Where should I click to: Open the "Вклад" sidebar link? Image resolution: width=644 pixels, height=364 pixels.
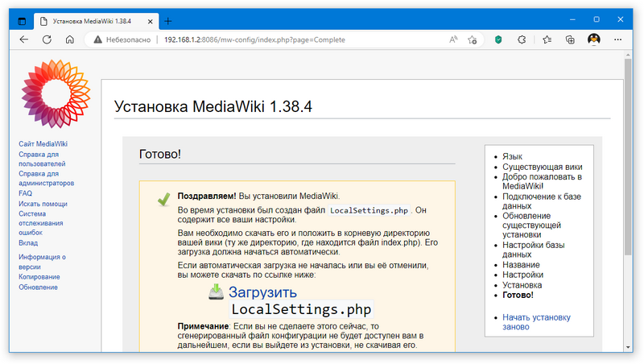pyautogui.click(x=28, y=243)
